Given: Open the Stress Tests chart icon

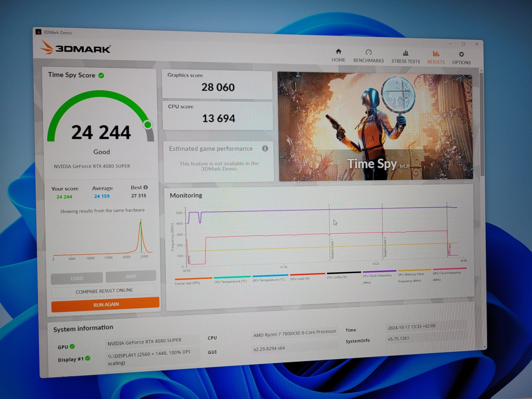Looking at the screenshot, I should pos(406,53).
